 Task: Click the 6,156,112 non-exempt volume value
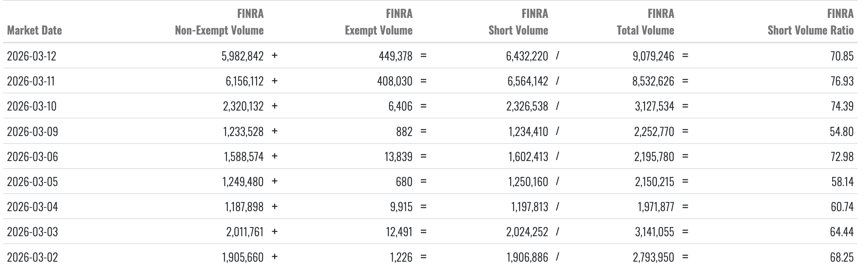pos(244,81)
